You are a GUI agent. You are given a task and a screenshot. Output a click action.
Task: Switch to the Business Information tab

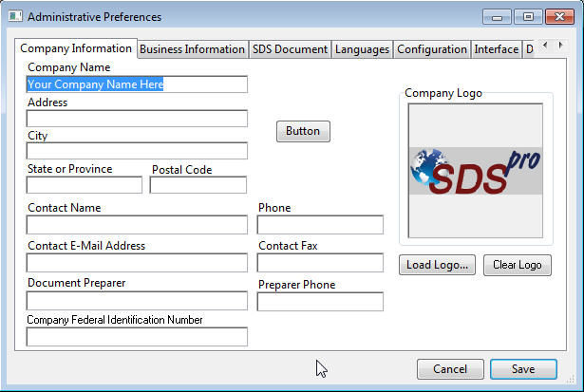[x=192, y=49]
